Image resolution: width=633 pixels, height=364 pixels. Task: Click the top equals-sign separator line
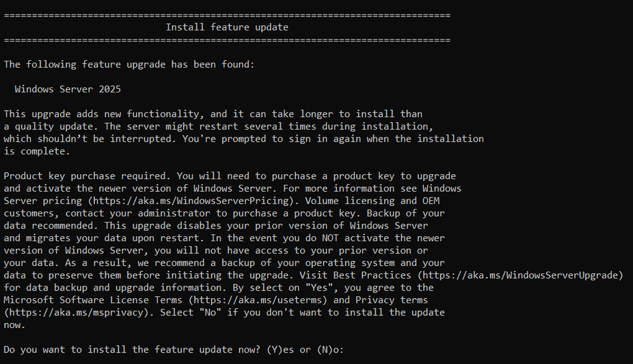(227, 15)
